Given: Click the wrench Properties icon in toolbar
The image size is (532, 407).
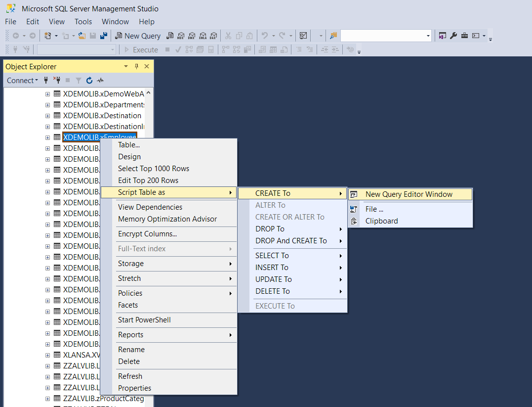Looking at the screenshot, I should 453,36.
